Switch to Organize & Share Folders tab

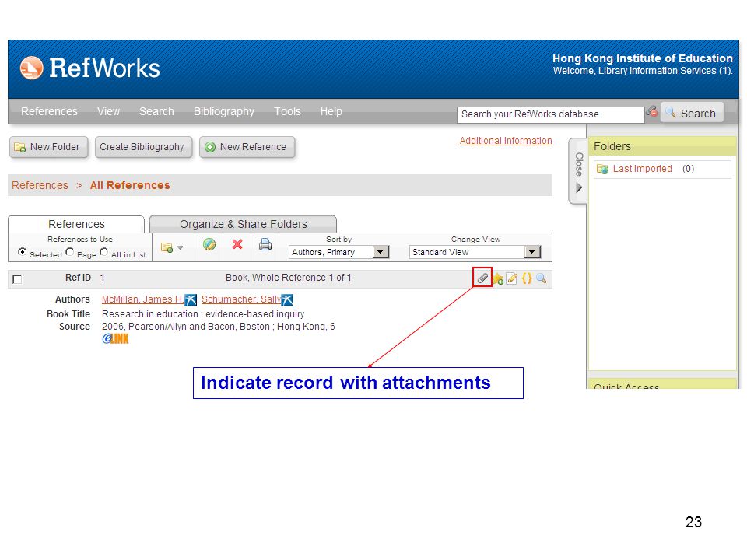(x=243, y=224)
